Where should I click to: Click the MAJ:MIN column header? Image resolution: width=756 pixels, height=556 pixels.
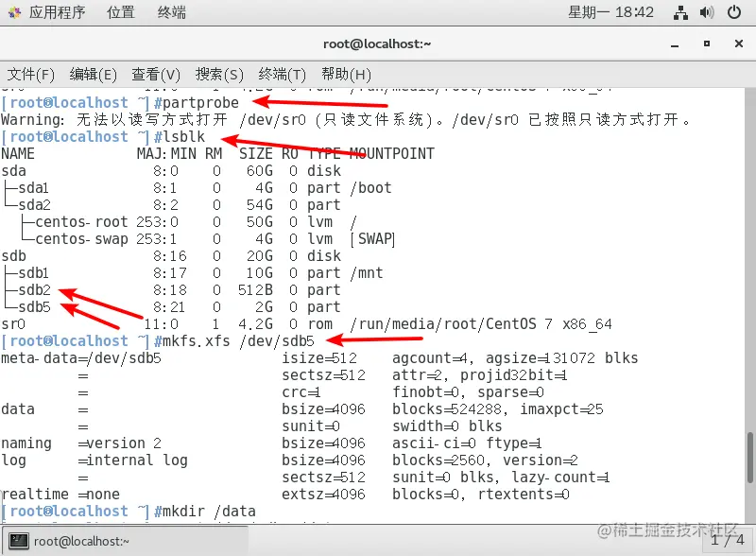pos(166,153)
